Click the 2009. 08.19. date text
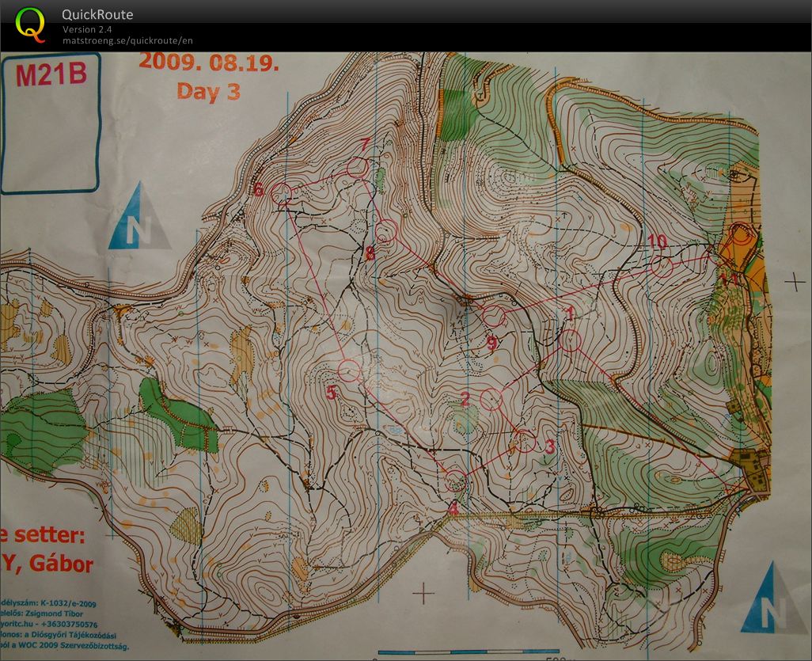Screen dimensions: 812x661 pos(209,63)
